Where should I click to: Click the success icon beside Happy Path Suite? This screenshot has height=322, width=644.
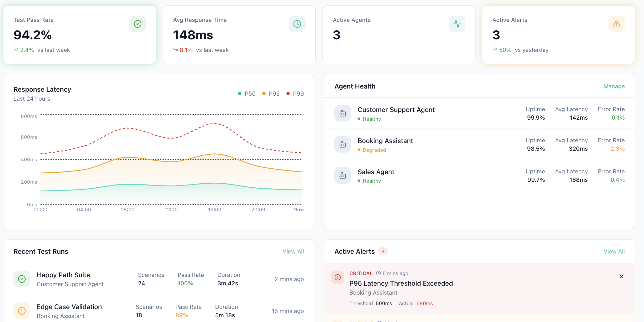22,279
